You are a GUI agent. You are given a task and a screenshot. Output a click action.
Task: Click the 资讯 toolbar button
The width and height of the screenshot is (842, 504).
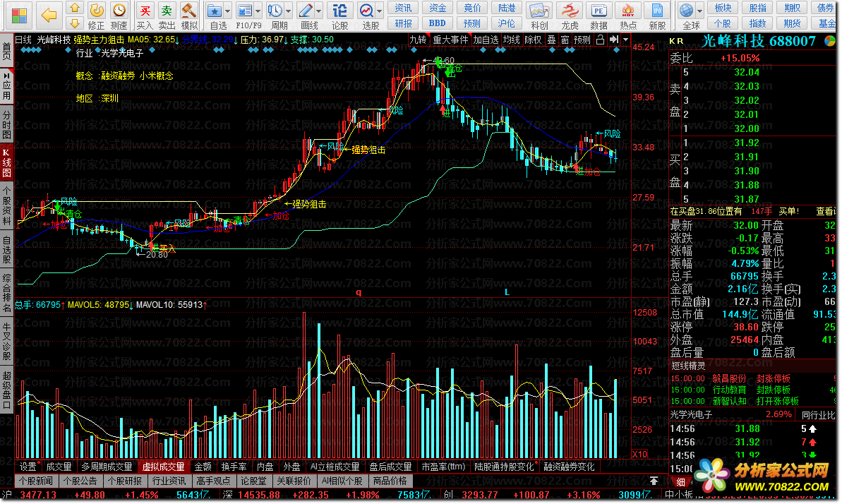click(403, 8)
